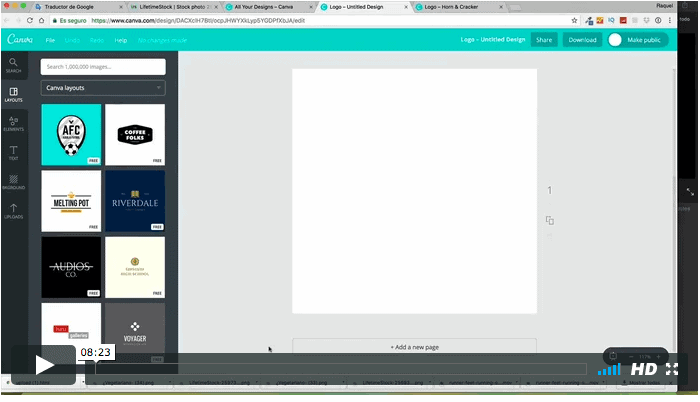Image resolution: width=700 pixels, height=402 pixels.
Task: Click the red extension icon in toolbar
Action: (x=623, y=21)
